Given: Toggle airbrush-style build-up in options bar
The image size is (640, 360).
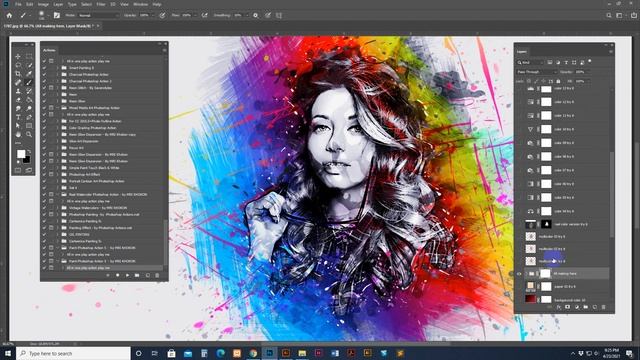Looking at the screenshot, I should pyautogui.click(x=204, y=15).
